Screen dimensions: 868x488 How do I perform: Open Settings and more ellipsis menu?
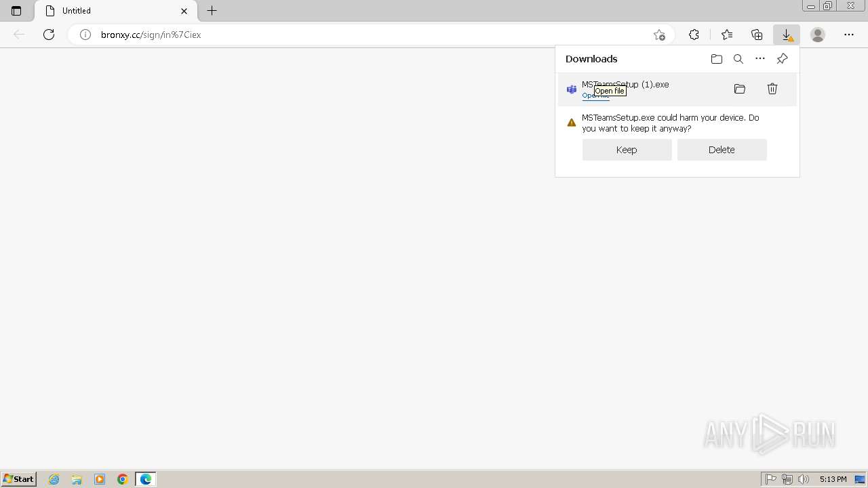[x=849, y=35]
